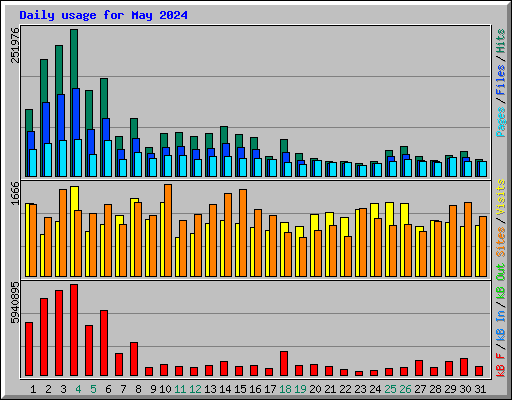This screenshot has height=400, width=512.
Task: Click the kB Out legend label
Action: click(501, 282)
